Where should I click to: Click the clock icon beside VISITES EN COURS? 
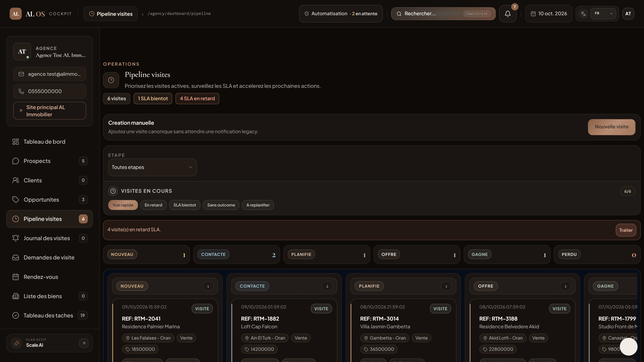click(x=113, y=191)
